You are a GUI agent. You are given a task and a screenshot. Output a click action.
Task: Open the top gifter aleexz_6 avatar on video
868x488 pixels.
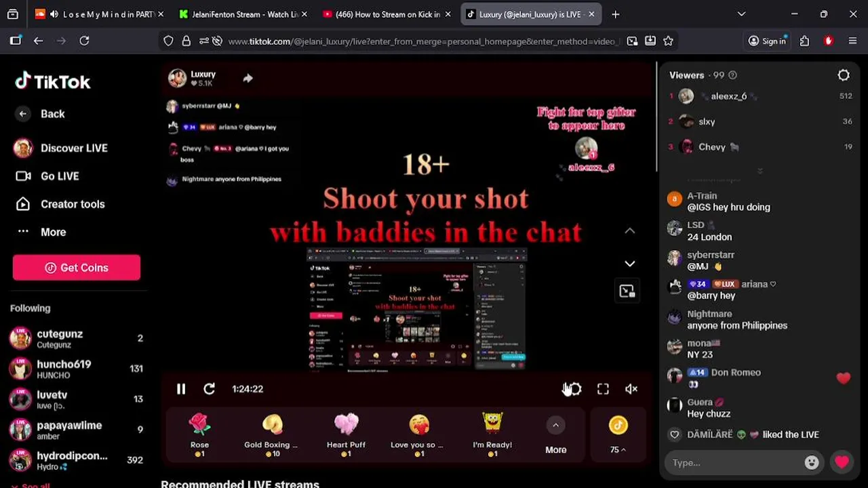(587, 148)
